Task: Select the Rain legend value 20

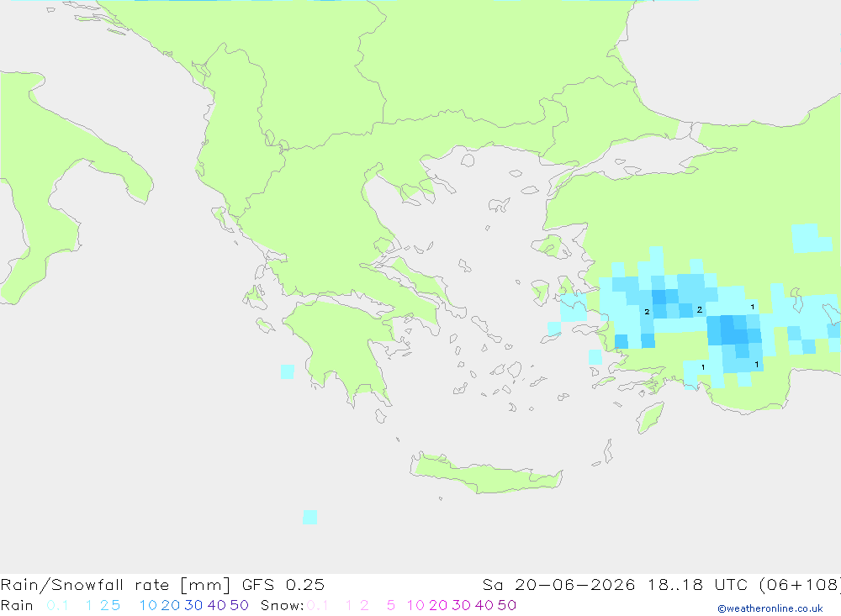Action: coord(171,605)
